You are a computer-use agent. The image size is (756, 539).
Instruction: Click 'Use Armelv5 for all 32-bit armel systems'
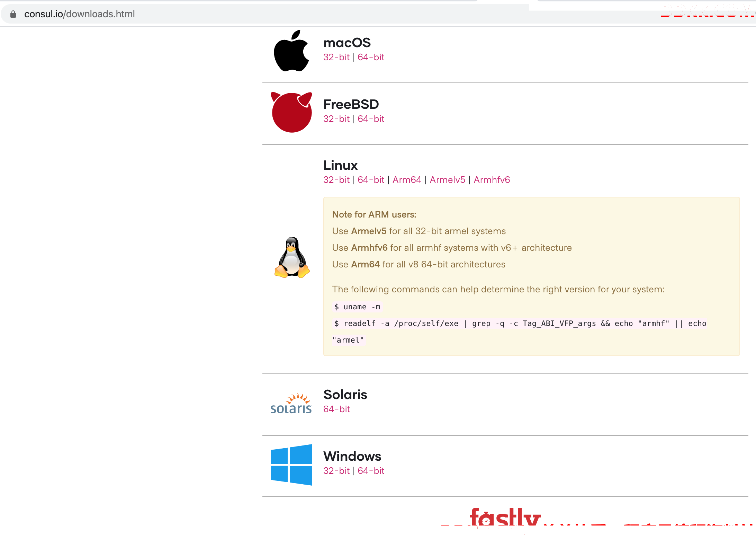pyautogui.click(x=419, y=231)
